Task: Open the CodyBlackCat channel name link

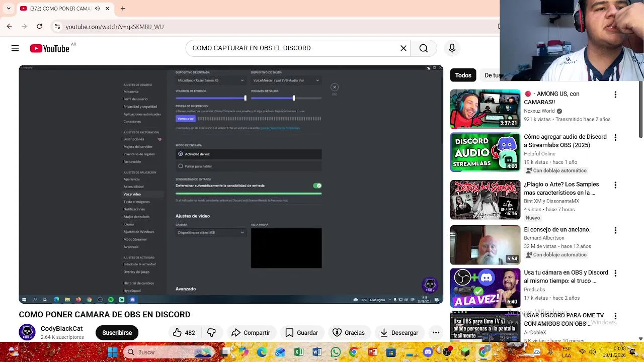Action: click(61, 328)
